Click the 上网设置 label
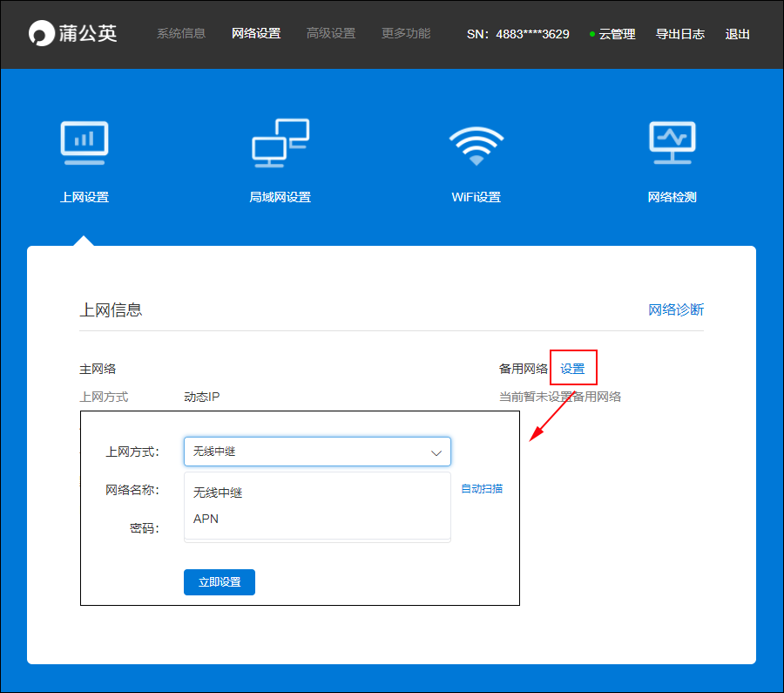This screenshot has width=784, height=693. point(84,197)
